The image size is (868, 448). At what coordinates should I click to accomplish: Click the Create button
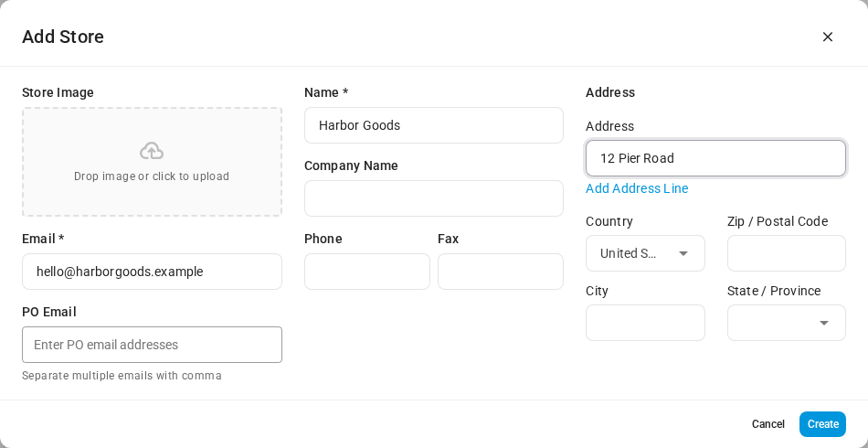822,424
